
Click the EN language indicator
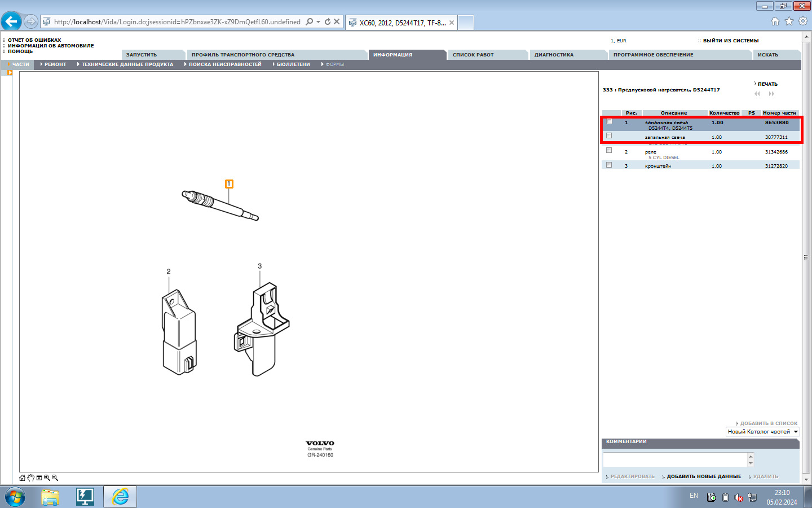[x=694, y=496]
